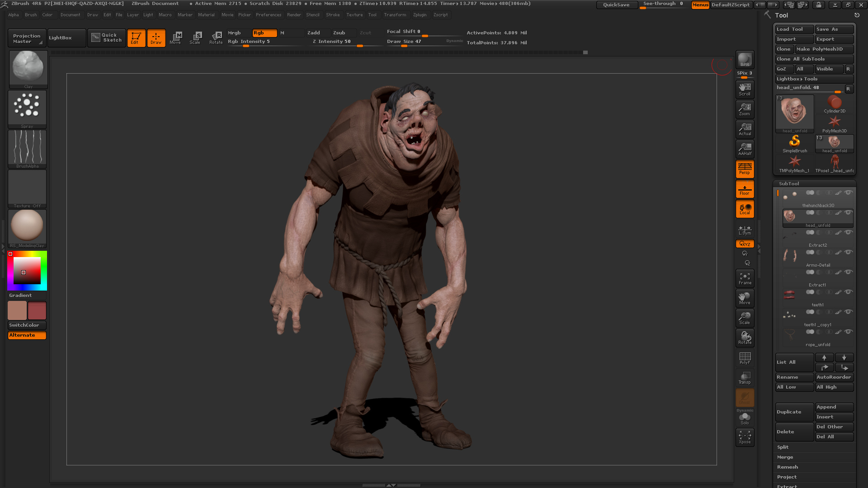Viewport: 868px width, 488px height.
Task: Toggle the Floor grid
Action: coord(745,189)
